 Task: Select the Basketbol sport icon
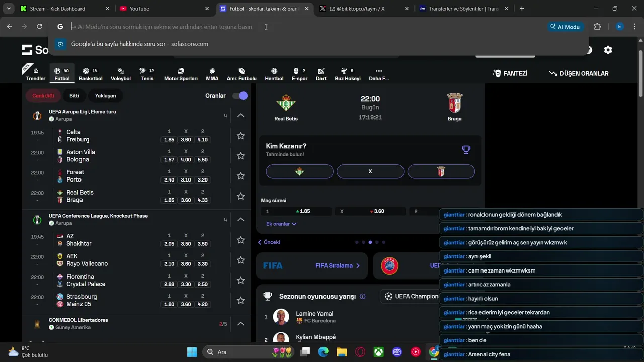(x=91, y=74)
